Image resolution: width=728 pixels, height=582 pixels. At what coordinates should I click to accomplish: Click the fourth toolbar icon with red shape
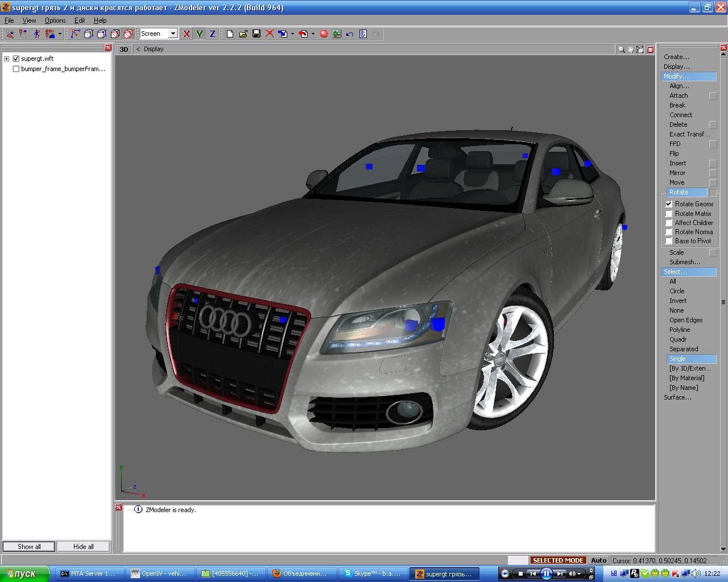click(50, 34)
